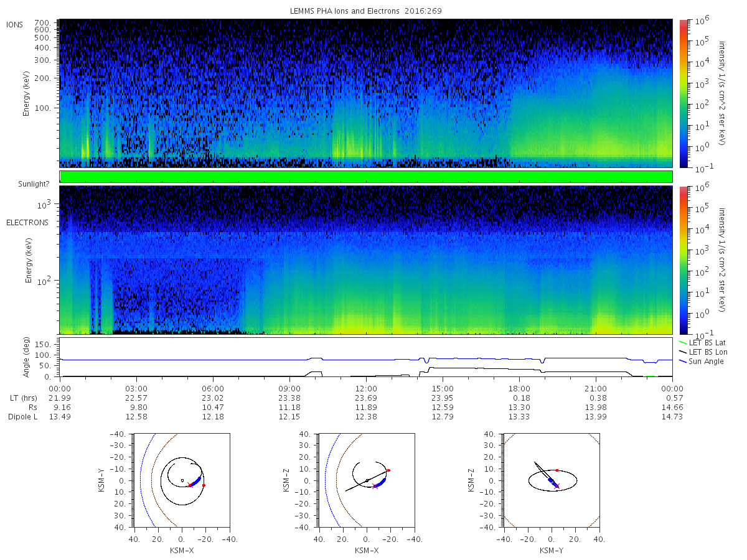
Task: Select the green Sunlight indicator bar
Action: (366, 177)
